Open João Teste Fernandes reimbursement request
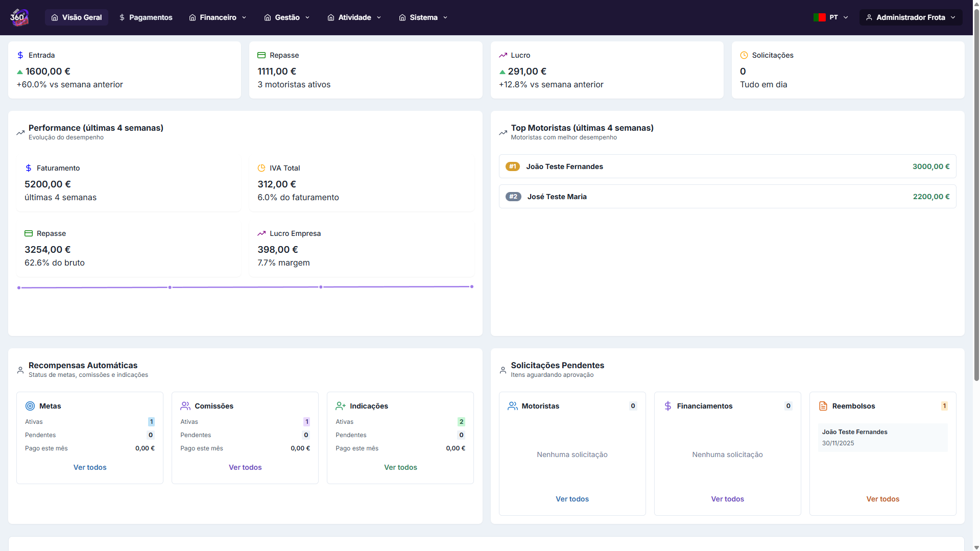980x551 pixels. pos(882,437)
